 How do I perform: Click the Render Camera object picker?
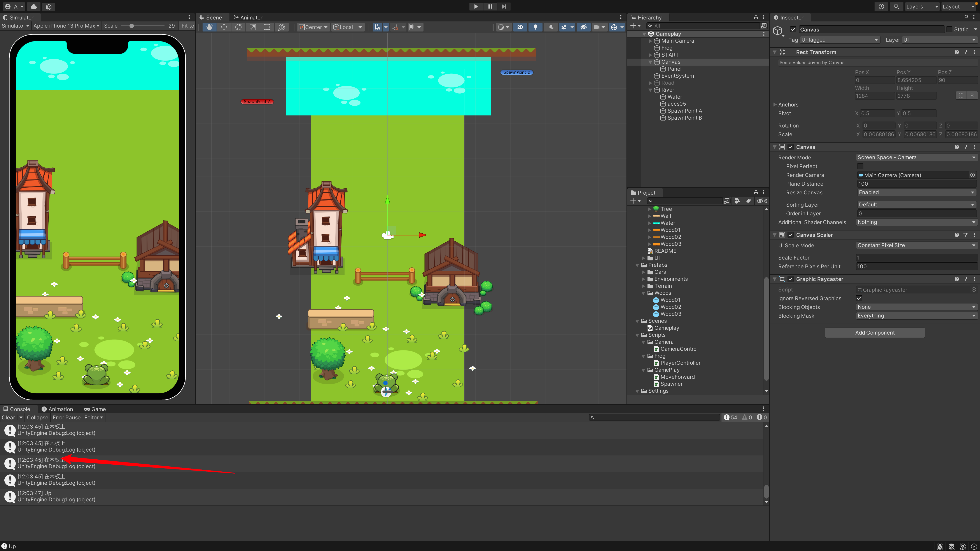973,175
